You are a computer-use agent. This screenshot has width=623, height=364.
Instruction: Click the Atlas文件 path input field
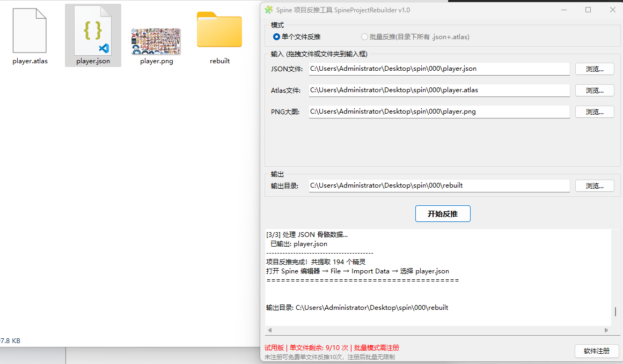coord(439,90)
